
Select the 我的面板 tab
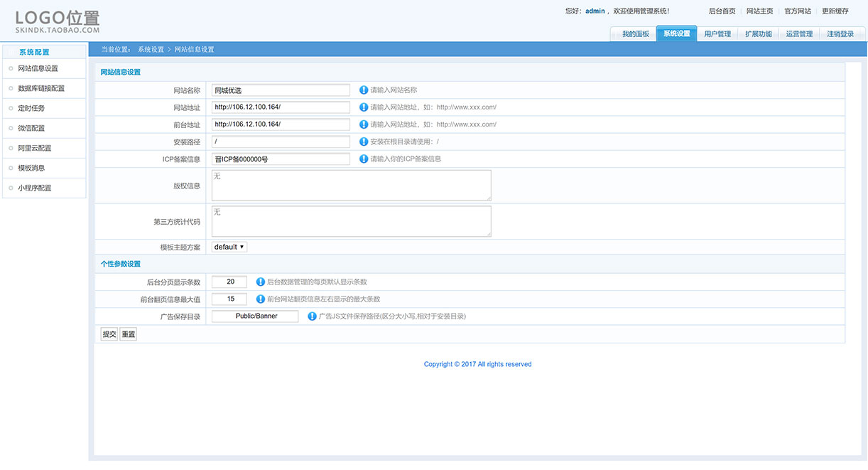point(635,34)
